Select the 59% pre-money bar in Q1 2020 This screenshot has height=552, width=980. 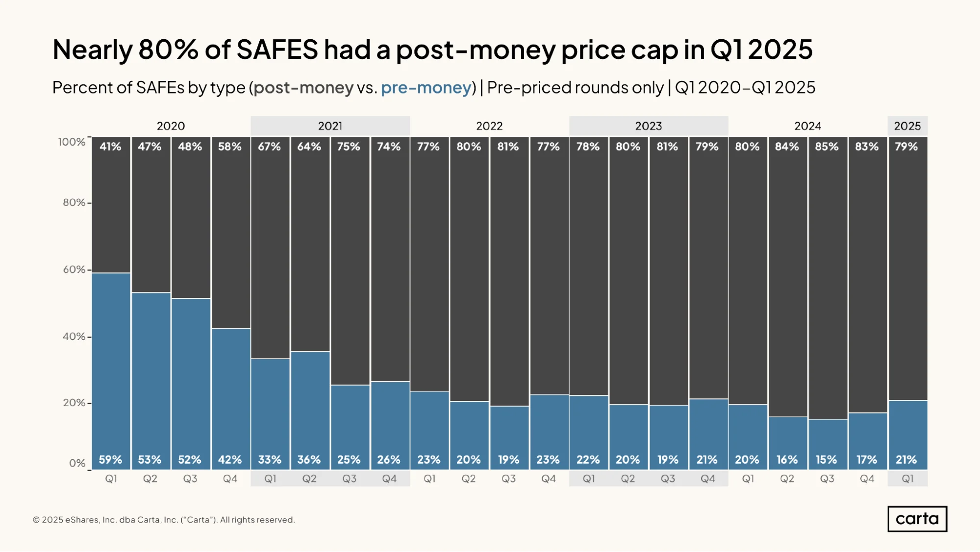(x=111, y=371)
